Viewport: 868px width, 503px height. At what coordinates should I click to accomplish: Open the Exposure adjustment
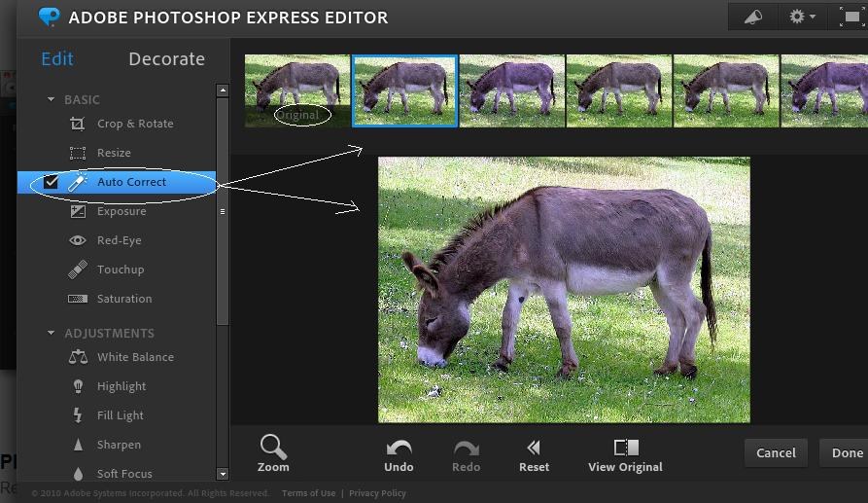(121, 211)
